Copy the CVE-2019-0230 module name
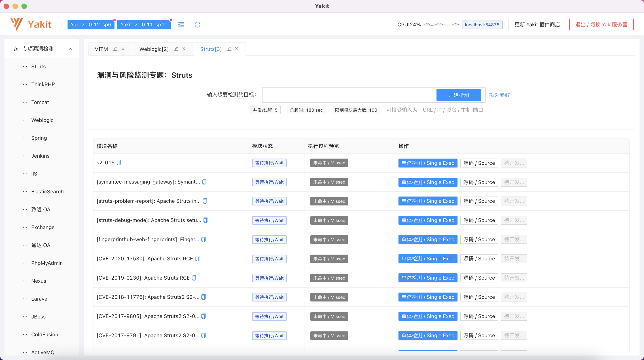This screenshot has width=644, height=360. click(x=194, y=278)
